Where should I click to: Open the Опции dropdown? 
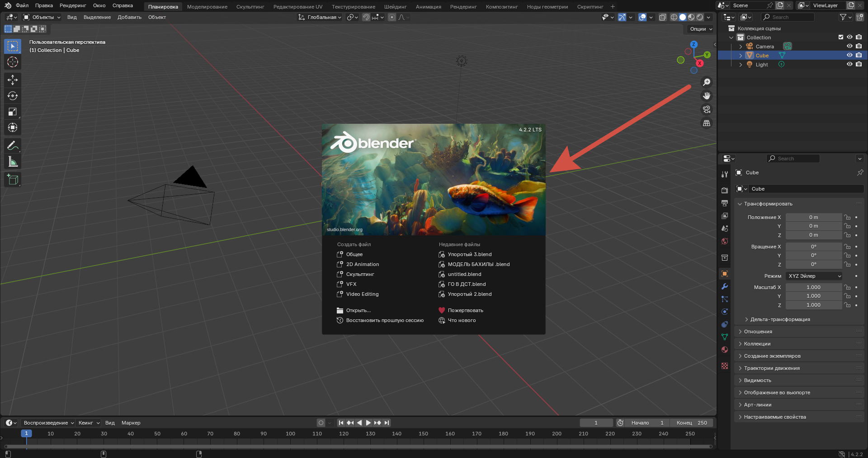click(x=701, y=29)
